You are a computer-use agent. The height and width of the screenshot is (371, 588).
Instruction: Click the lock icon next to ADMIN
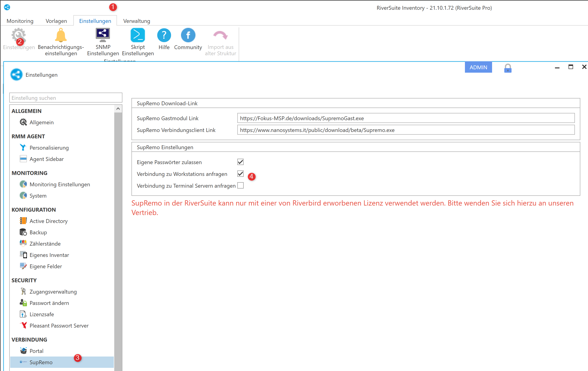508,68
